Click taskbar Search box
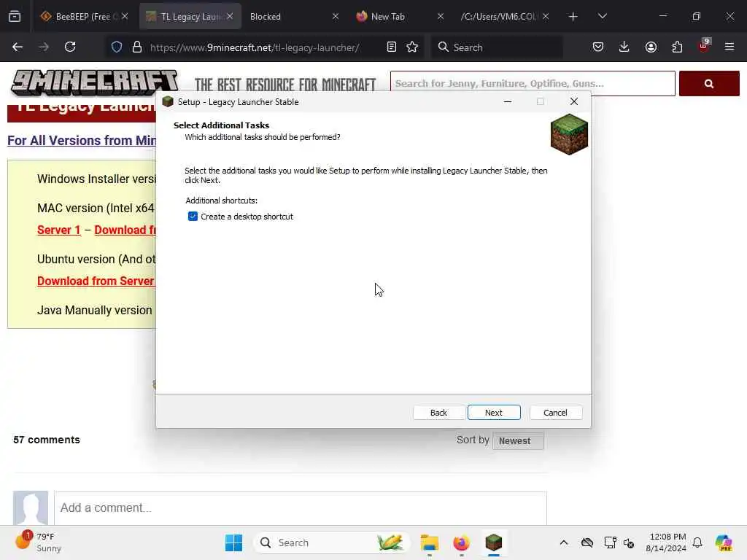The width and height of the screenshot is (747, 560). click(332, 542)
